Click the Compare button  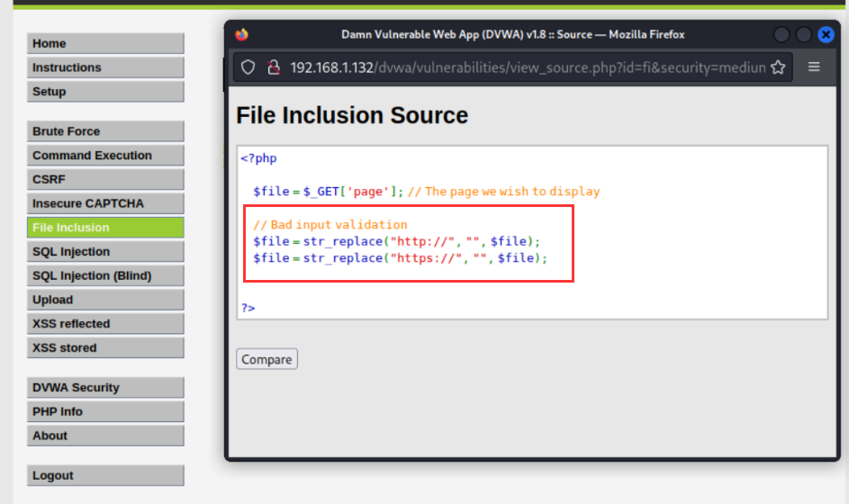(266, 359)
